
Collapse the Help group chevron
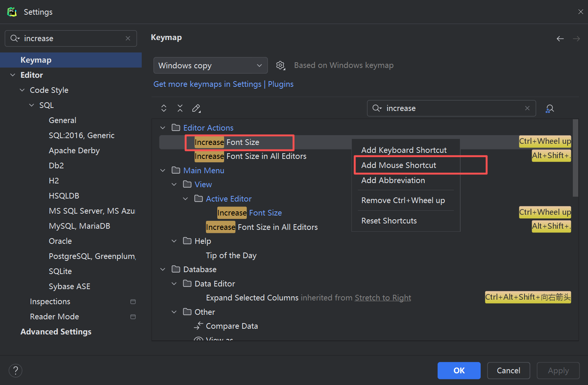point(174,241)
